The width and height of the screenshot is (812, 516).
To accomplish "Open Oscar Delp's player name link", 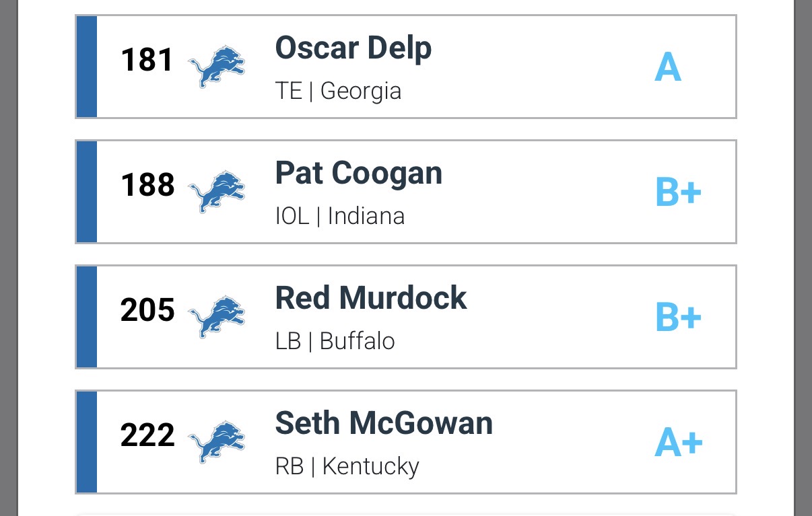I will tap(353, 48).
